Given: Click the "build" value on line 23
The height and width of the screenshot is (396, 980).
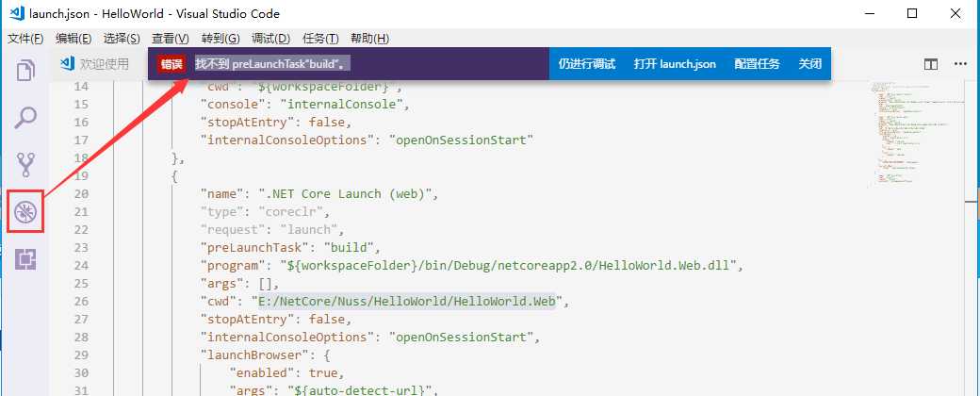Looking at the screenshot, I should (x=349, y=248).
